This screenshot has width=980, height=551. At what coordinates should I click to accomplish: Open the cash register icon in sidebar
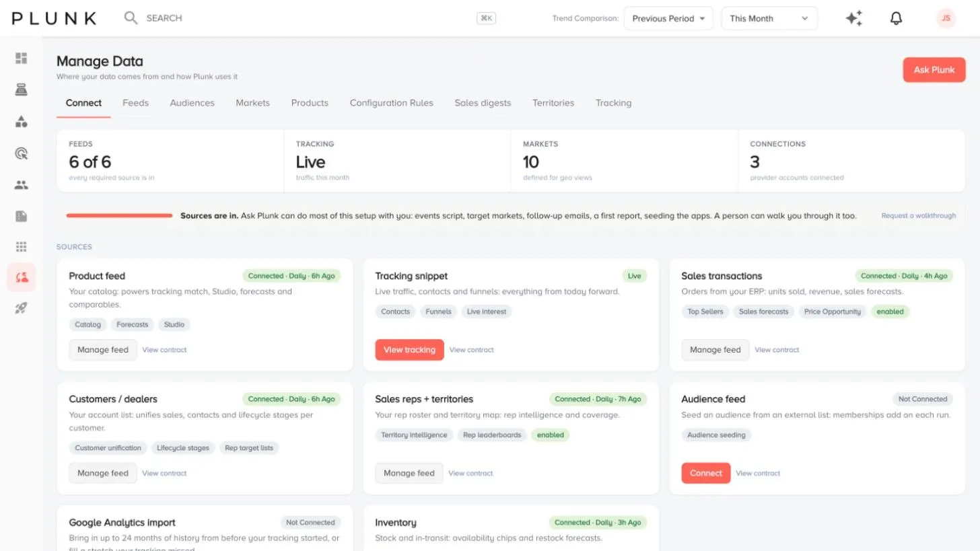click(21, 89)
